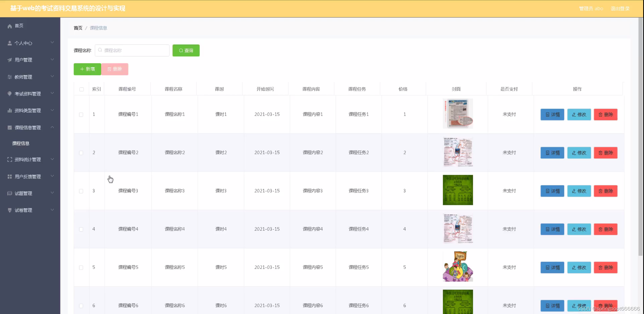Check the checkbox for row 课程编号3

click(81, 191)
